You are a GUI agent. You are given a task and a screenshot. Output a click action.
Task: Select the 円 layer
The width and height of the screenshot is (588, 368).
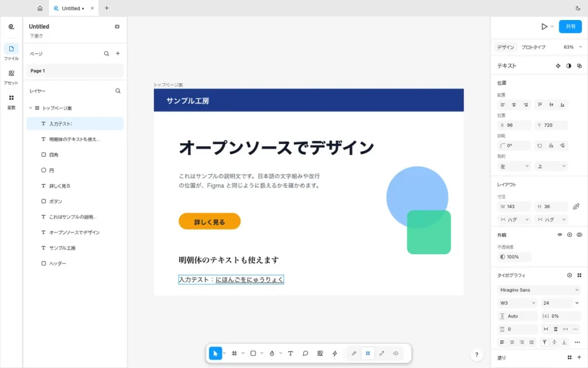click(x=75, y=170)
